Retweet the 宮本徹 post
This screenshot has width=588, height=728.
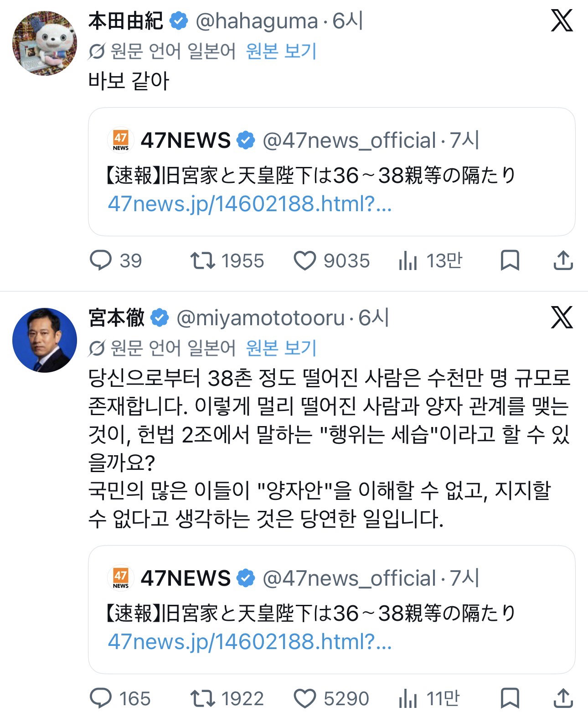(227, 698)
